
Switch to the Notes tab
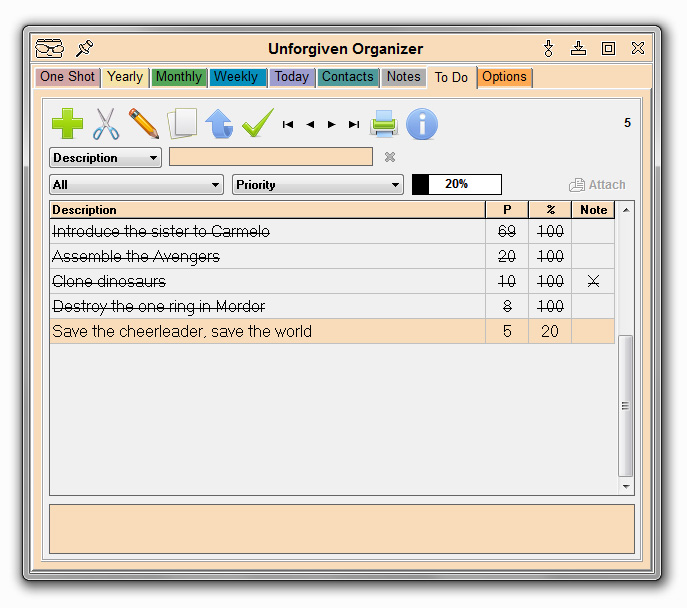(x=404, y=77)
